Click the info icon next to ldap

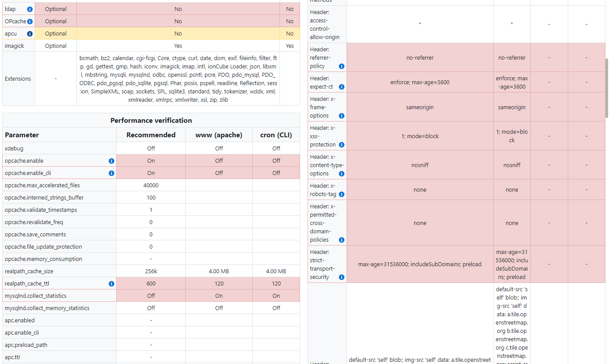tap(30, 9)
